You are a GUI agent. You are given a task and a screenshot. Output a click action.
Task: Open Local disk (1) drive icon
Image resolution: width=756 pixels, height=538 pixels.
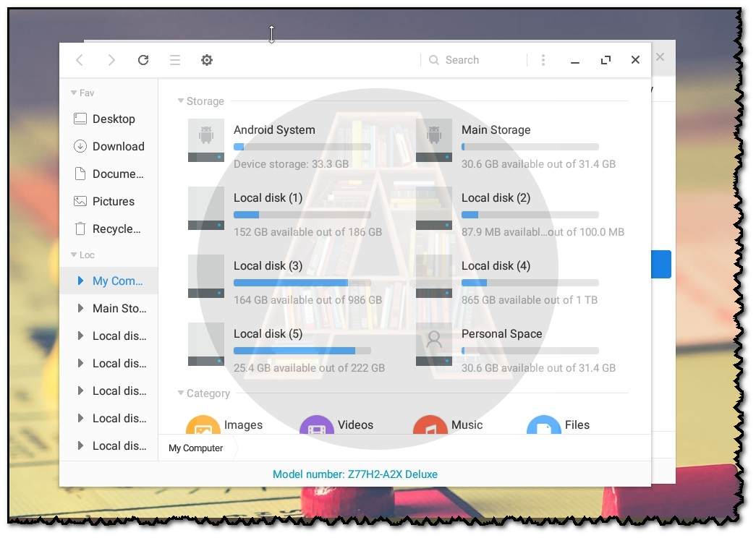206,208
